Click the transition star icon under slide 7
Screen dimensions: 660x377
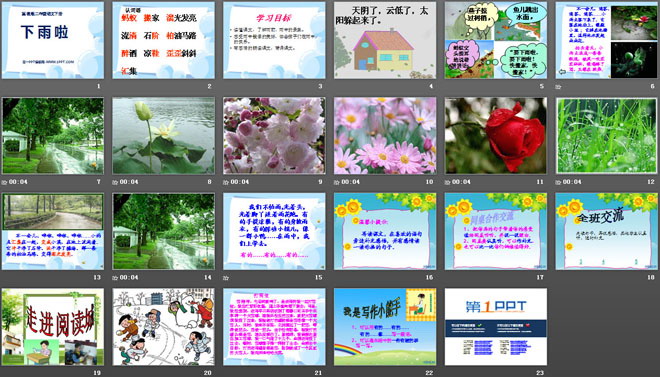pos(4,182)
